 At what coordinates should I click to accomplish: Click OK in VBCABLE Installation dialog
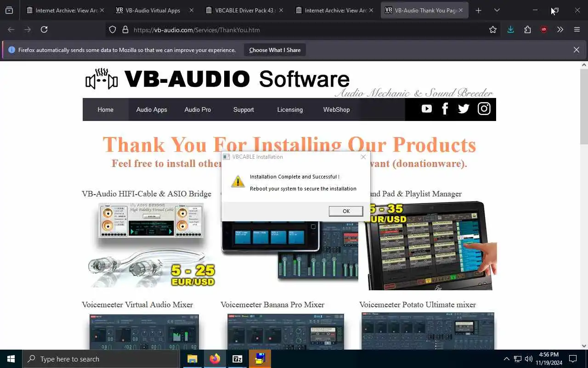pos(346,211)
